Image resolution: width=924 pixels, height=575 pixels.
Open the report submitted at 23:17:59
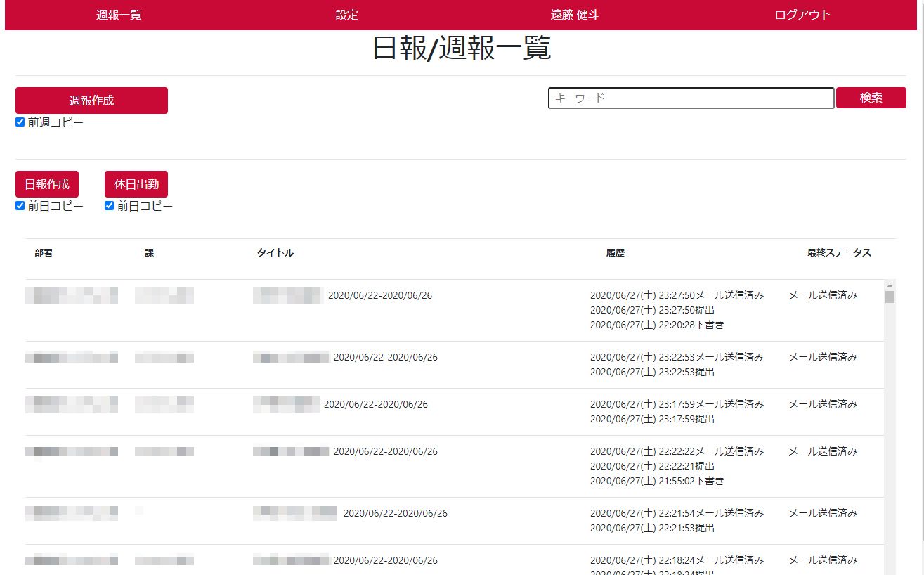375,404
